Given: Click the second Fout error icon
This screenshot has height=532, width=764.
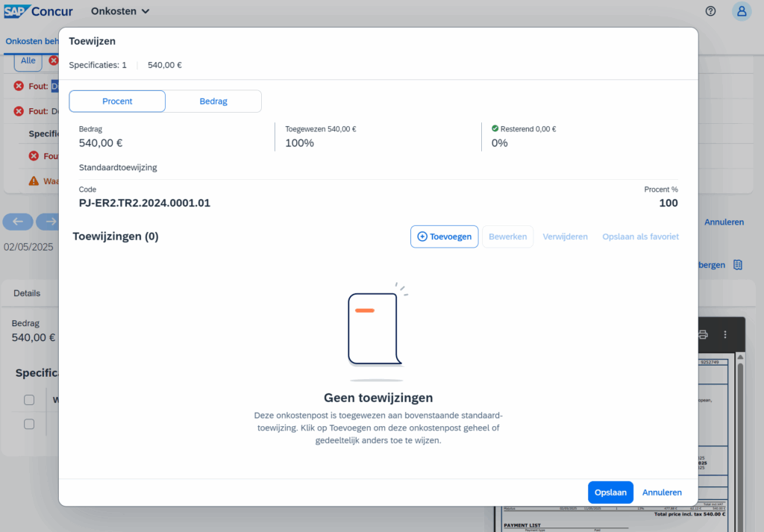Looking at the screenshot, I should tap(19, 111).
